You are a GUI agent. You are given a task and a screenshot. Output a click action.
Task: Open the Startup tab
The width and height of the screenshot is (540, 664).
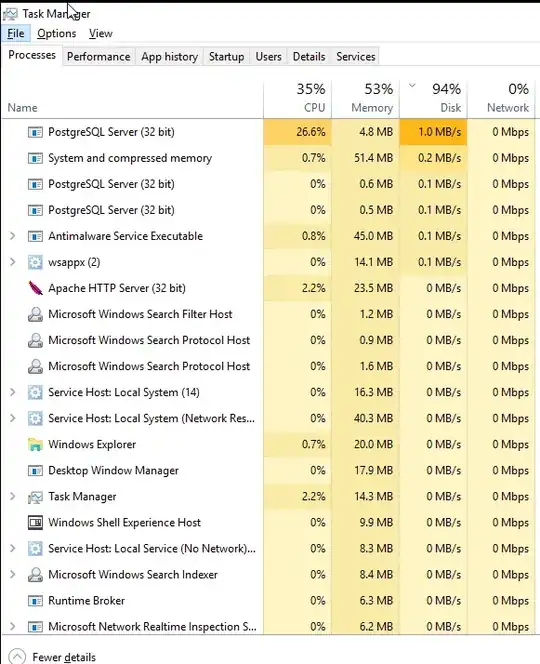[x=227, y=57]
